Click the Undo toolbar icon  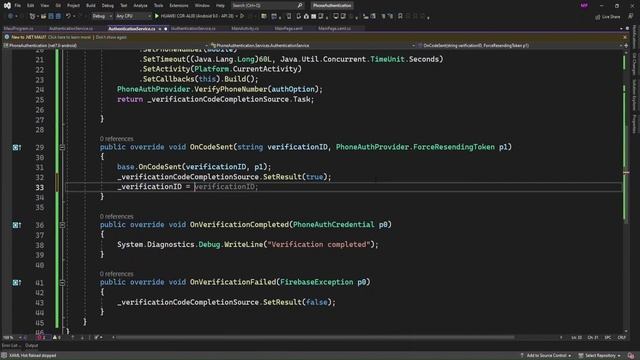click(x=68, y=16)
